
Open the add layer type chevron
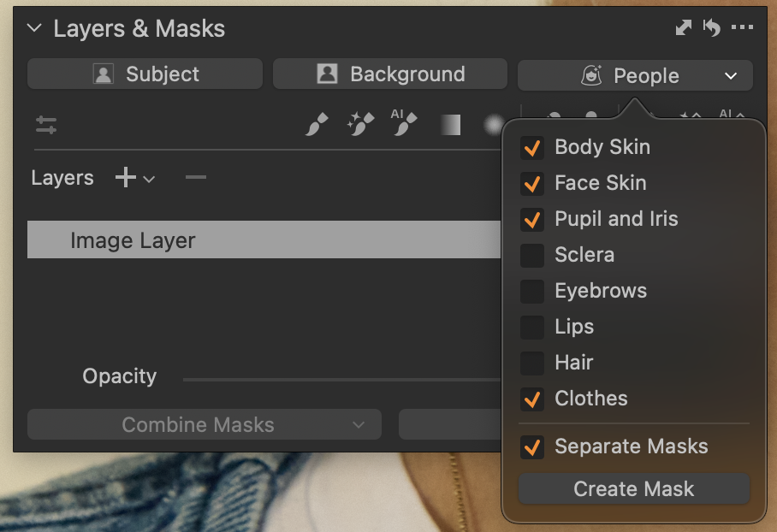149,180
